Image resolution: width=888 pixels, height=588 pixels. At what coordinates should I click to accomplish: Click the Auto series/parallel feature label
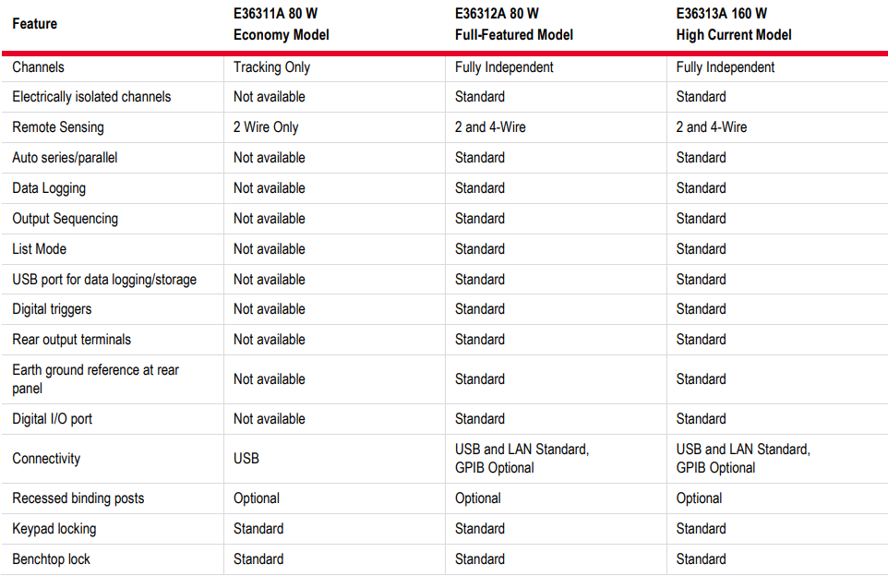(65, 158)
